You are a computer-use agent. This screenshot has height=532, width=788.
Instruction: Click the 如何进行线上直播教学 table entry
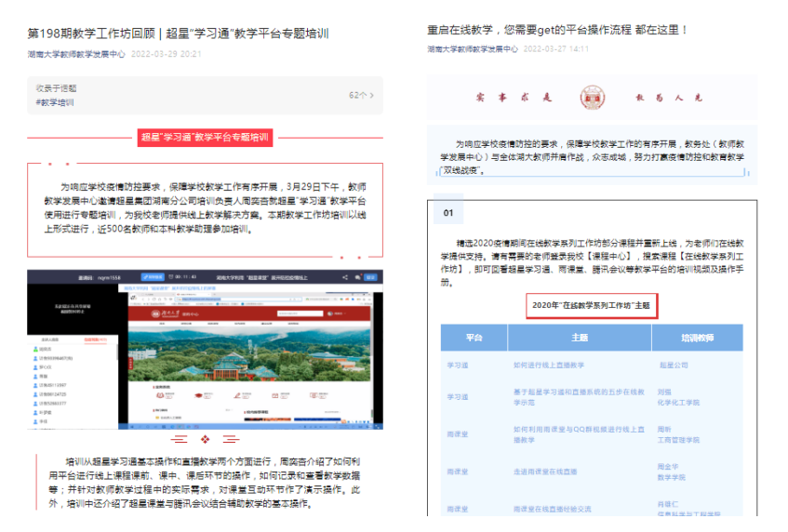click(x=549, y=366)
